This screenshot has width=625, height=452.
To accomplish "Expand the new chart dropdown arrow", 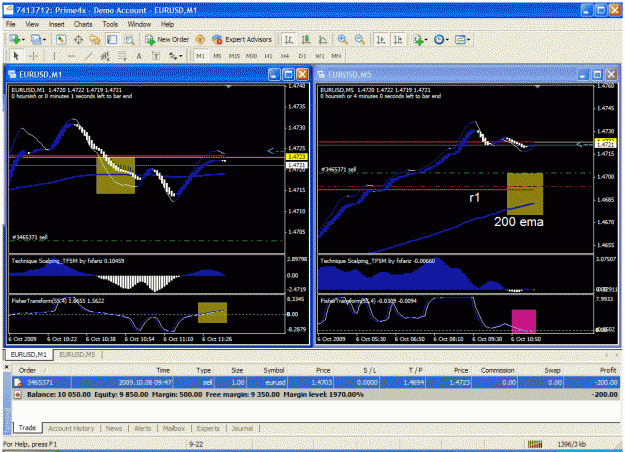I will pyautogui.click(x=23, y=39).
